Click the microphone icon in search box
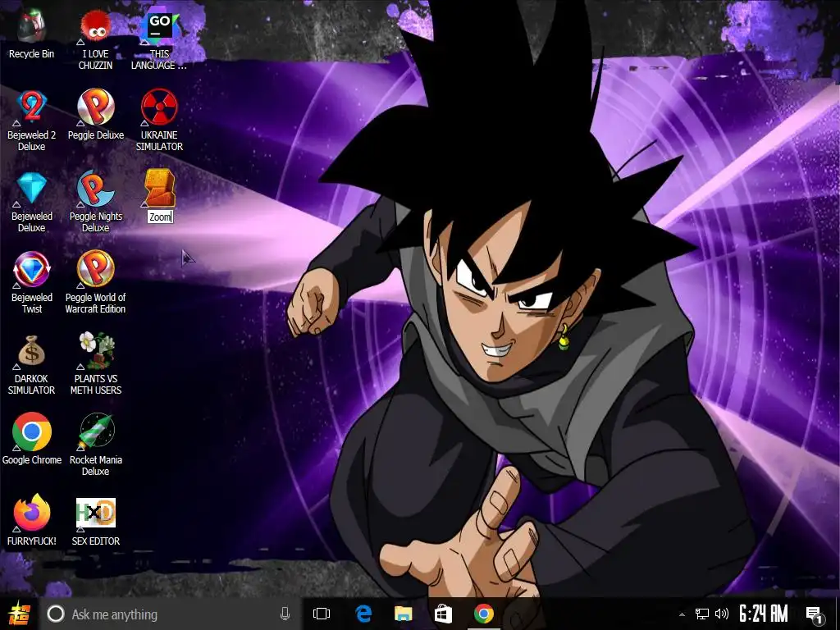 285,614
